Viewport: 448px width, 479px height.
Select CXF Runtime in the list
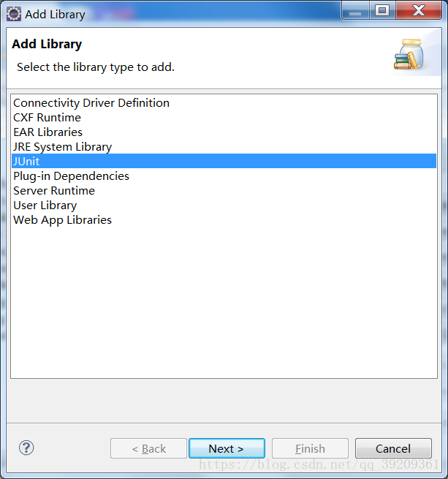tap(224, 118)
